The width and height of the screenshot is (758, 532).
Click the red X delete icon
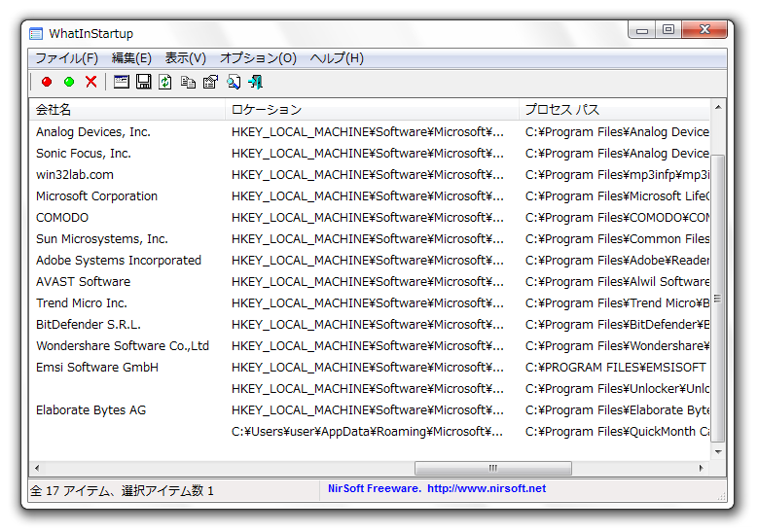click(x=91, y=82)
